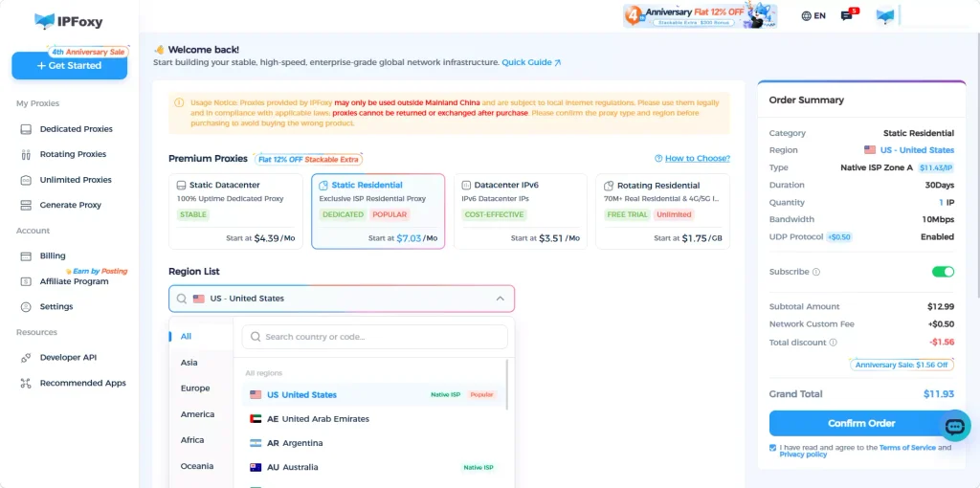Select the Static Datacenter proxy card
Viewport: 980px width, 488px height.
coord(235,211)
